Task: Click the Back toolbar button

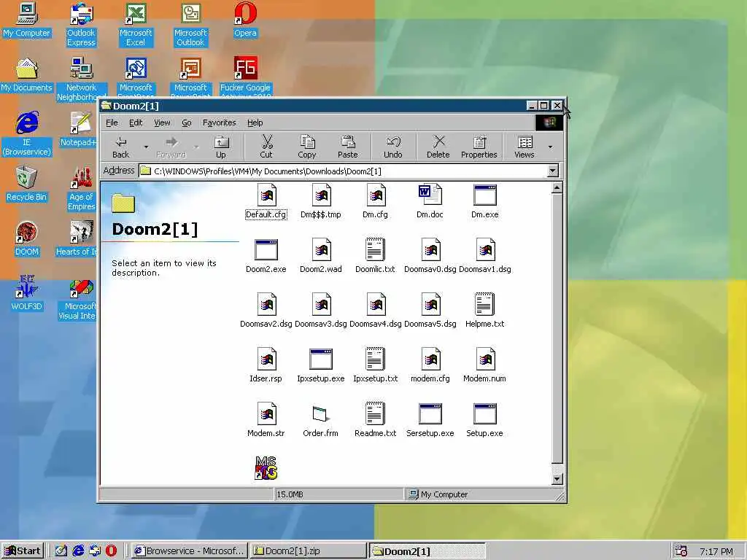Action: (x=121, y=147)
